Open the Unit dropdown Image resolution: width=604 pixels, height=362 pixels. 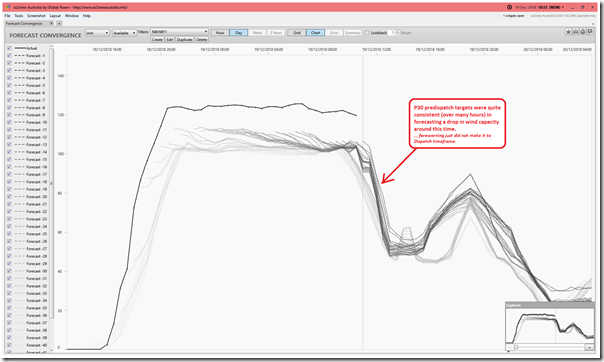click(97, 33)
